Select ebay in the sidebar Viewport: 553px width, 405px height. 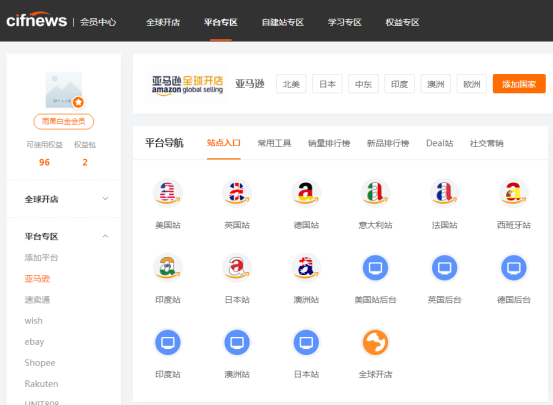tap(34, 342)
